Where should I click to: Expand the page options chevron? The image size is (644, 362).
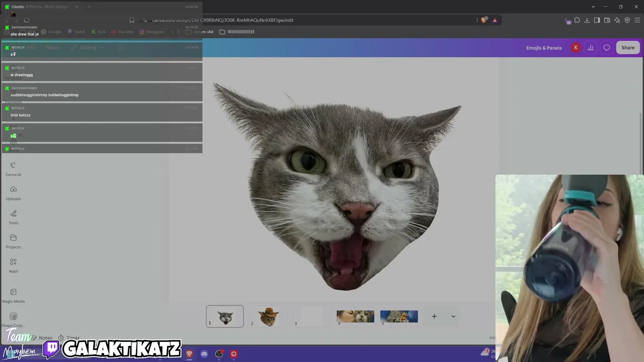453,316
